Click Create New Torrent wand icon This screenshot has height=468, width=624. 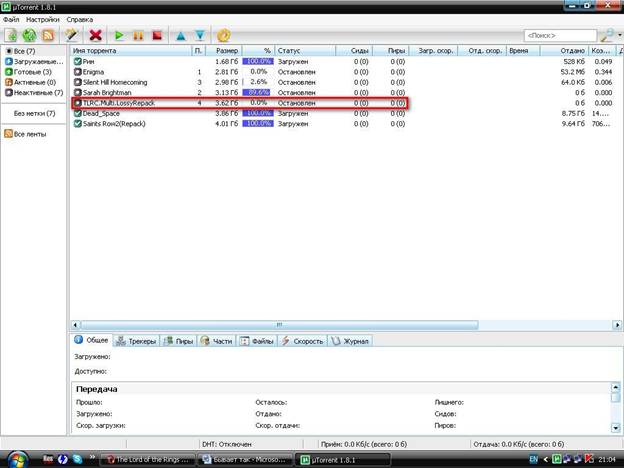coord(72,35)
